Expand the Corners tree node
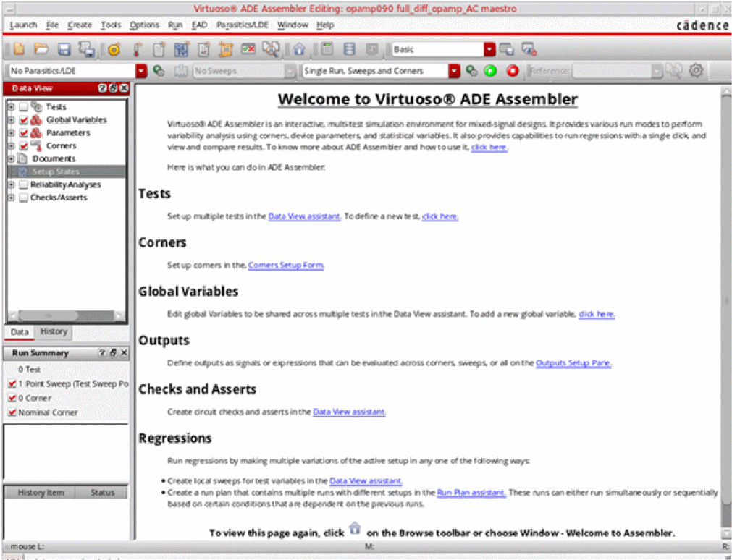This screenshot has width=732, height=560. 11,146
